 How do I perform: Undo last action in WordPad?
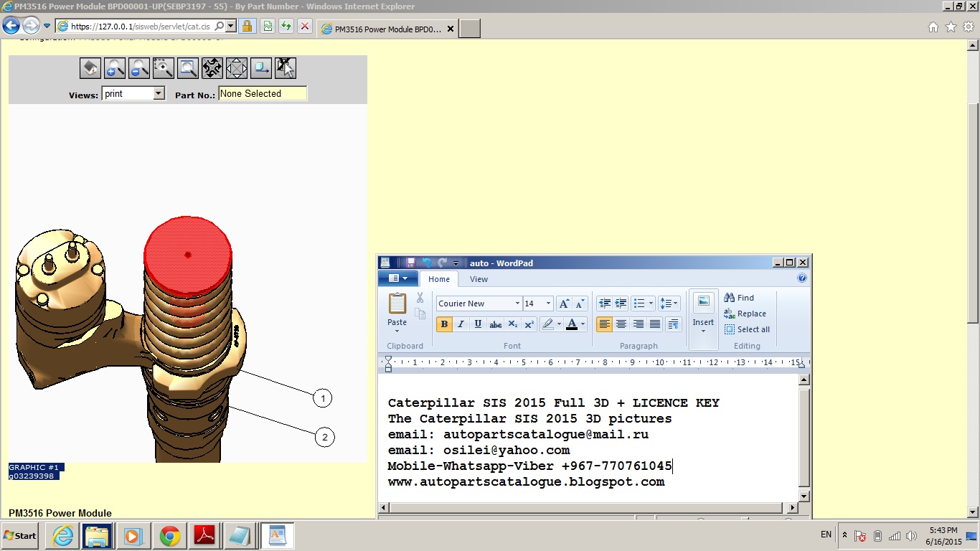coord(427,263)
